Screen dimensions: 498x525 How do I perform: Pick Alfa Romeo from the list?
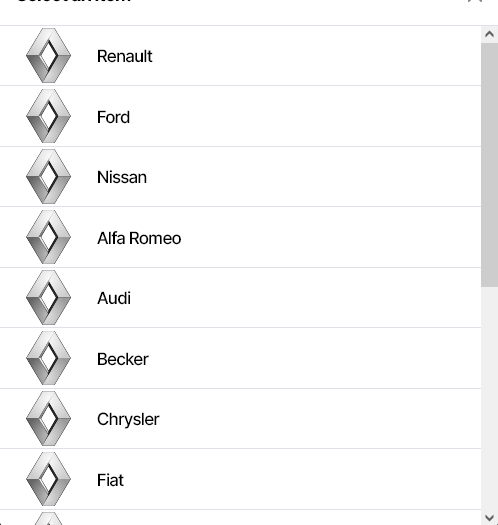coord(240,237)
